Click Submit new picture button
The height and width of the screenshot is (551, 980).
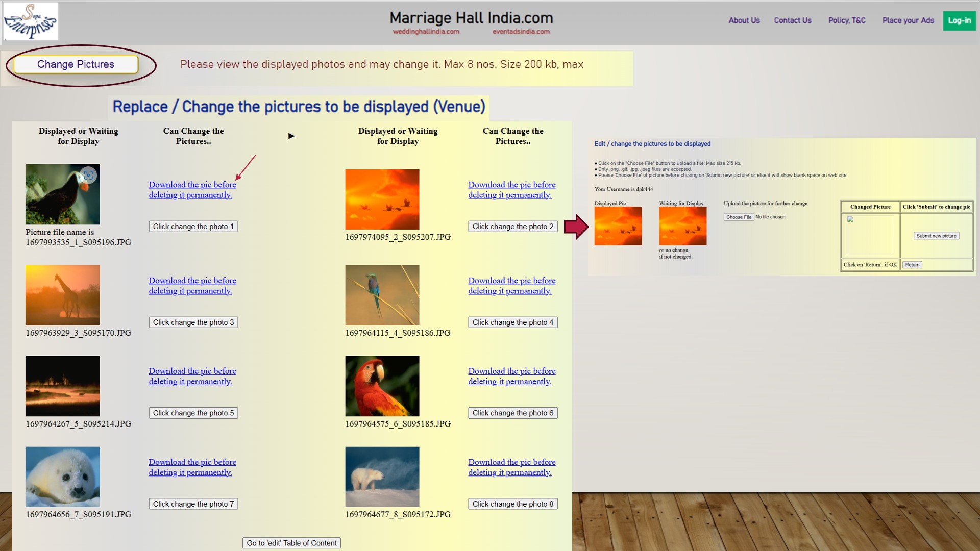pos(936,236)
